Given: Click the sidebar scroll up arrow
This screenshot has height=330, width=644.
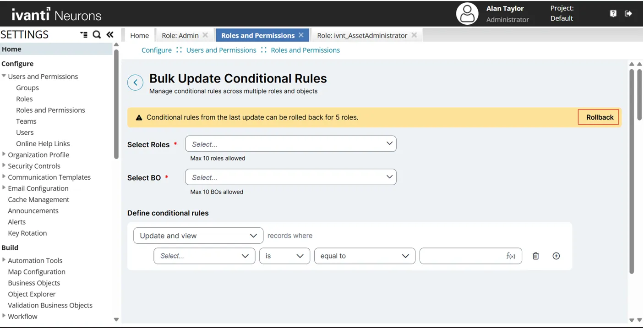Looking at the screenshot, I should click(116, 45).
